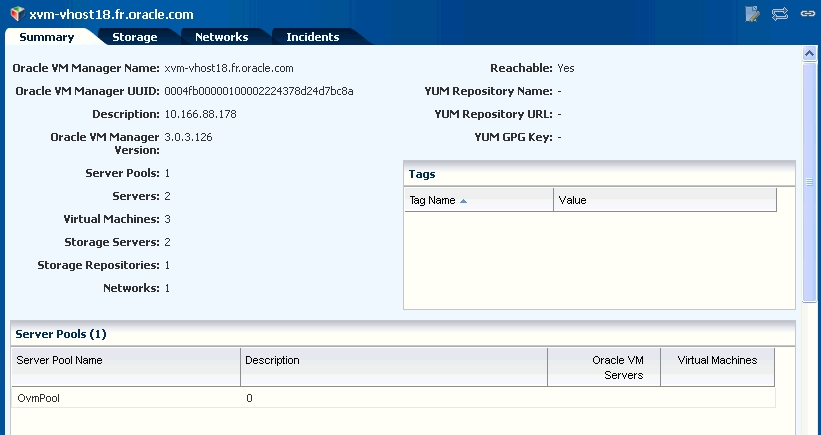Click the title xvm-vhost18.fr.oracle.com

click(111, 15)
